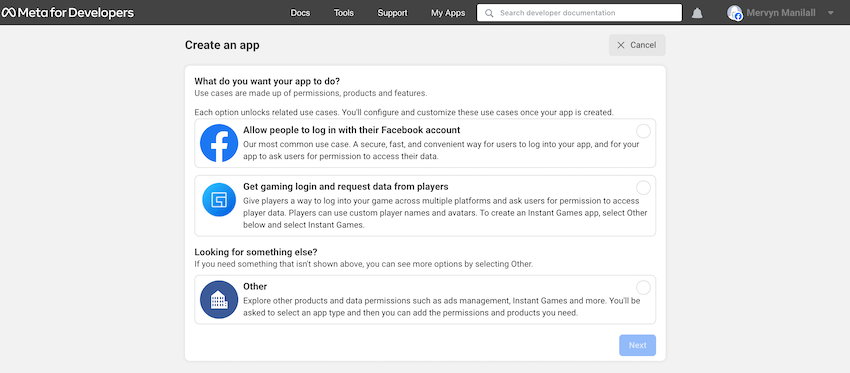Click the Facebook logo icon

pyautogui.click(x=219, y=143)
